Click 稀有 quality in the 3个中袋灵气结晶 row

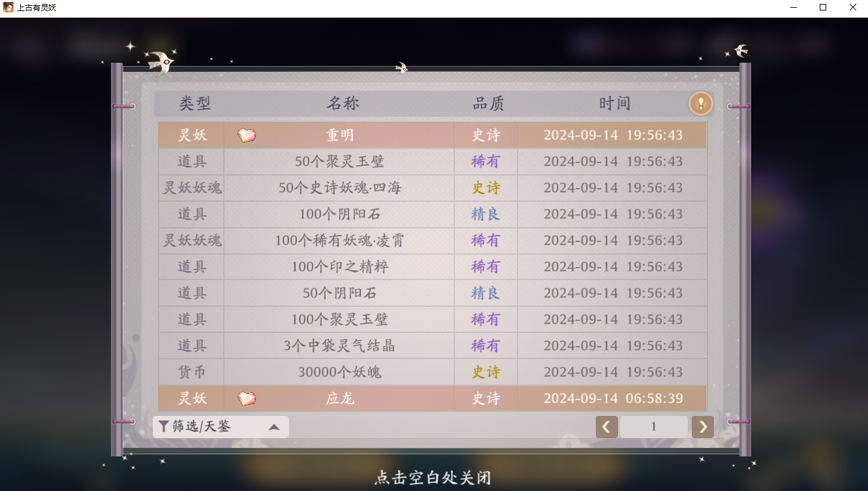coord(486,345)
